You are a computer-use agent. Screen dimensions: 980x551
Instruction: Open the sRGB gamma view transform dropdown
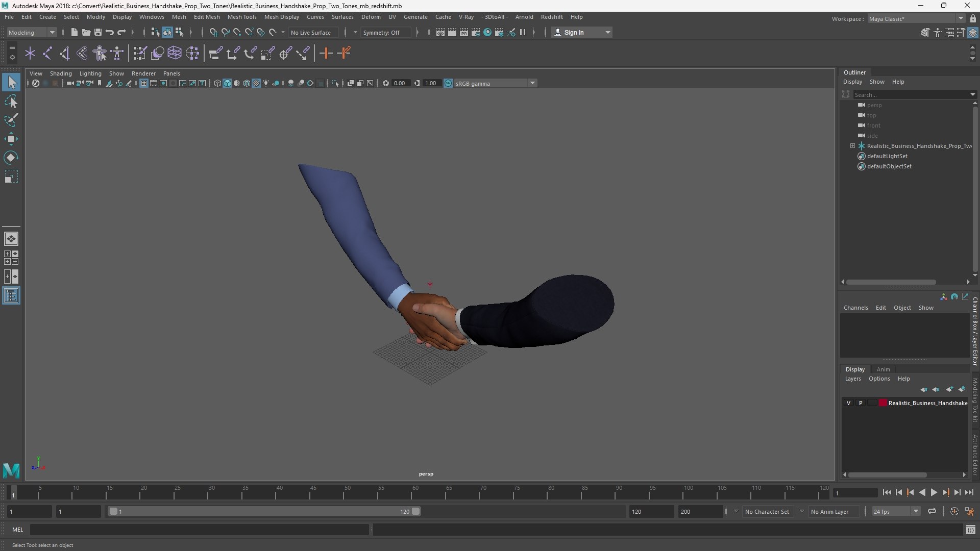coord(495,83)
